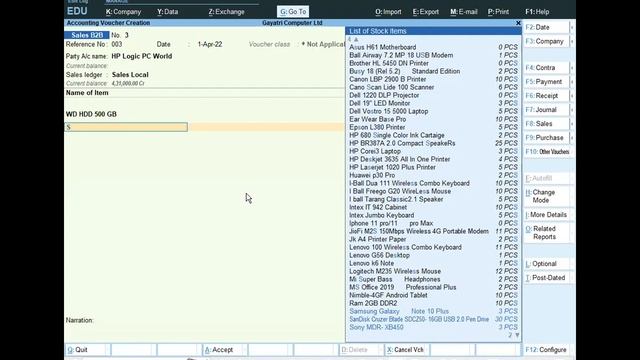Select Logitech M235 Wireless Mouse

point(433,271)
